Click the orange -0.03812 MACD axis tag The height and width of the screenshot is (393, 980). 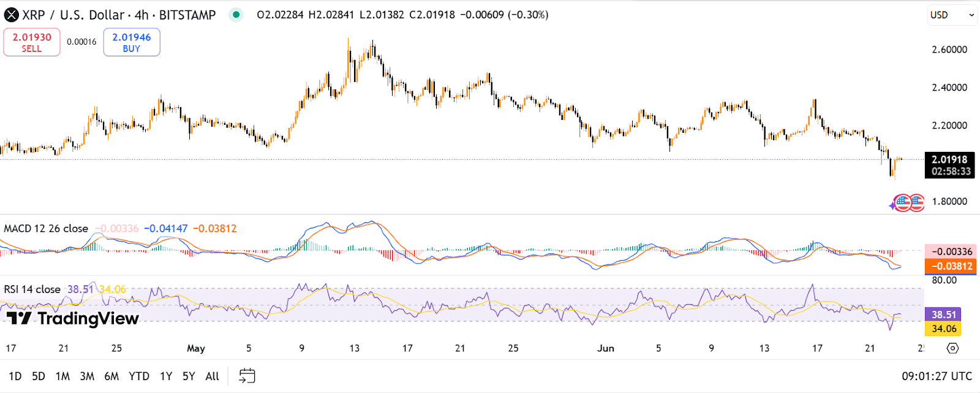tap(951, 266)
